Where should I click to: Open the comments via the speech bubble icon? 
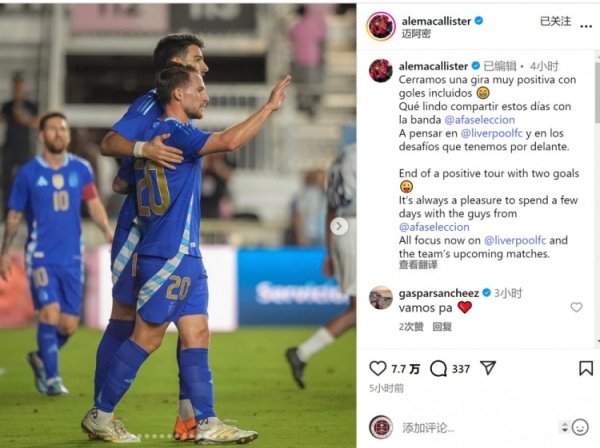(x=438, y=368)
